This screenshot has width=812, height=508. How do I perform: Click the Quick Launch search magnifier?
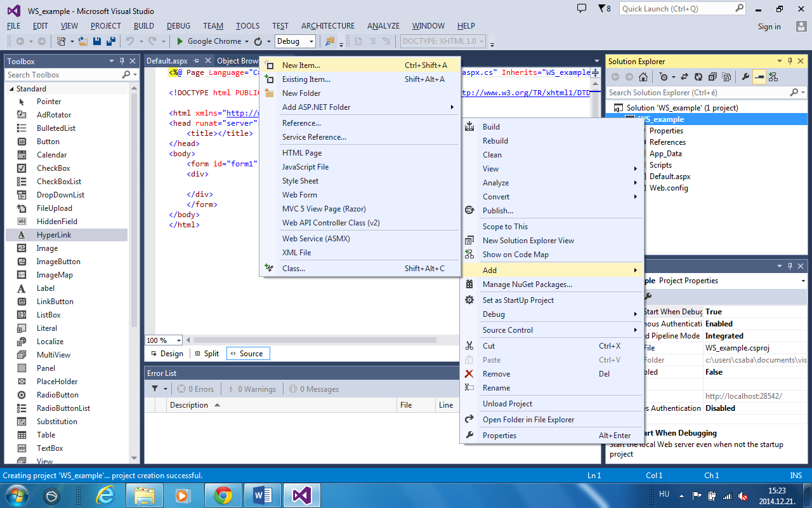[x=740, y=8]
